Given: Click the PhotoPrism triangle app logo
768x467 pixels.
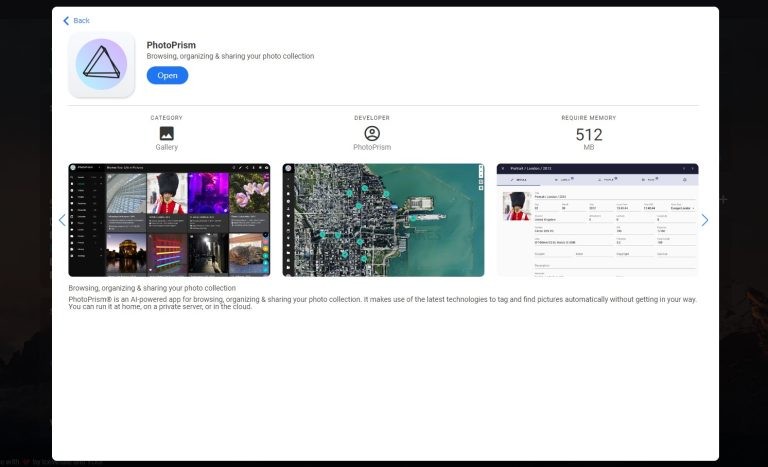Looking at the screenshot, I should pyautogui.click(x=101, y=65).
